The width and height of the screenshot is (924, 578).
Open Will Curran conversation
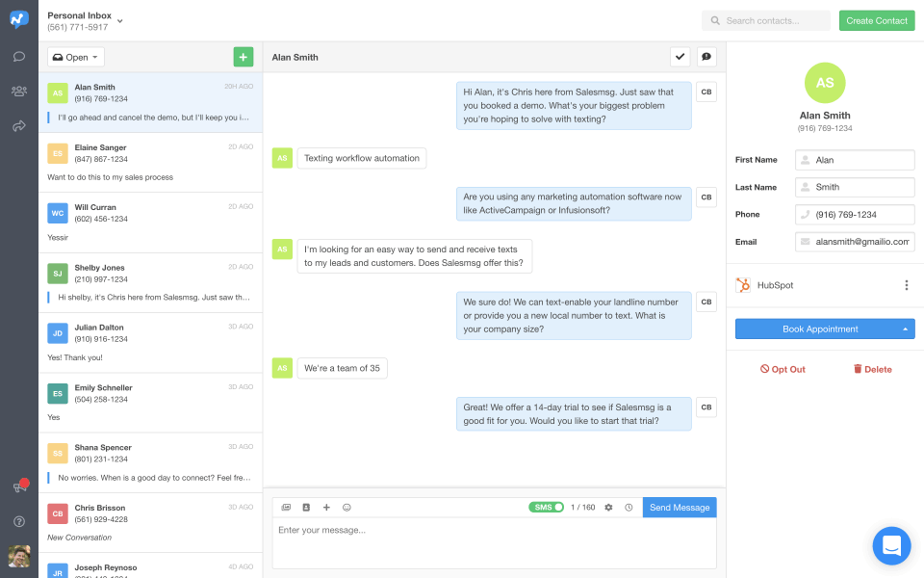(x=150, y=223)
